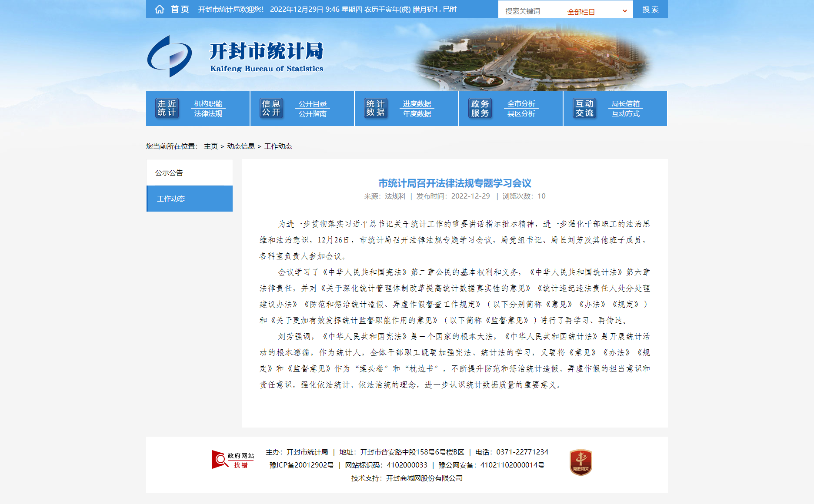Click the 走近统计 menu icon
The height and width of the screenshot is (504, 814).
(167, 108)
